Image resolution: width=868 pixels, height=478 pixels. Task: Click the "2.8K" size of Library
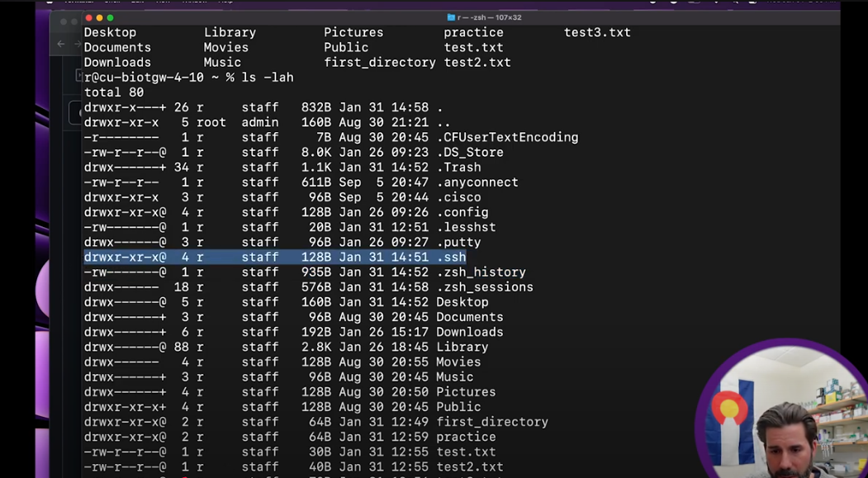click(316, 347)
